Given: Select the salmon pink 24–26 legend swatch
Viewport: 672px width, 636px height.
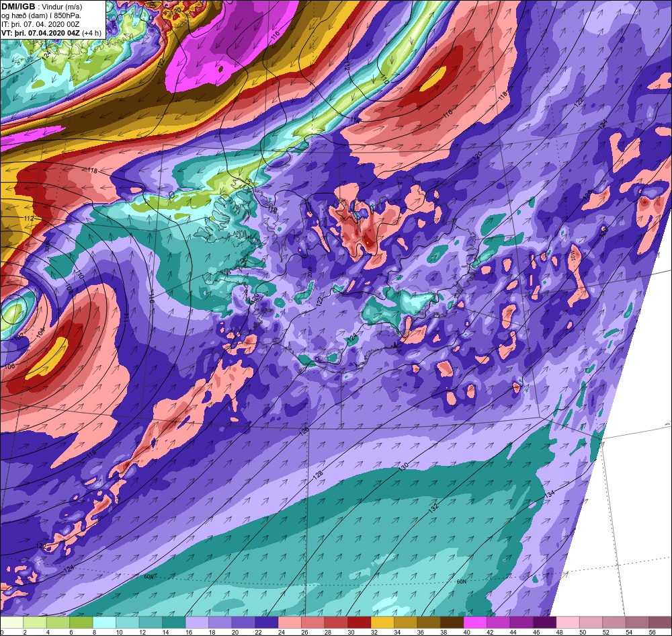Looking at the screenshot, I should tap(290, 621).
